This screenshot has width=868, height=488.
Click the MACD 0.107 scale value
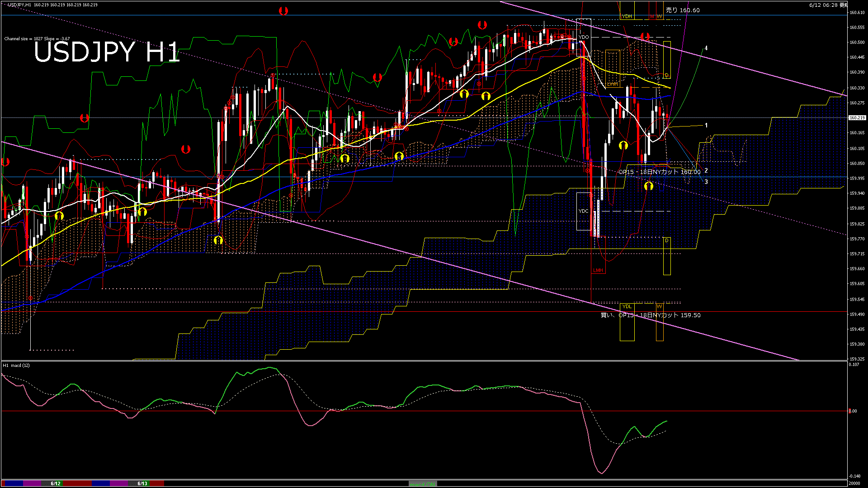pos(854,365)
